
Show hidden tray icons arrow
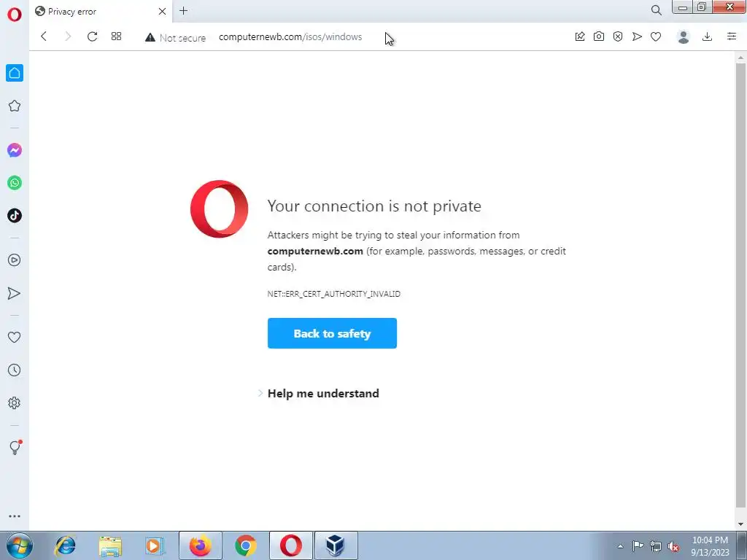[620, 546]
